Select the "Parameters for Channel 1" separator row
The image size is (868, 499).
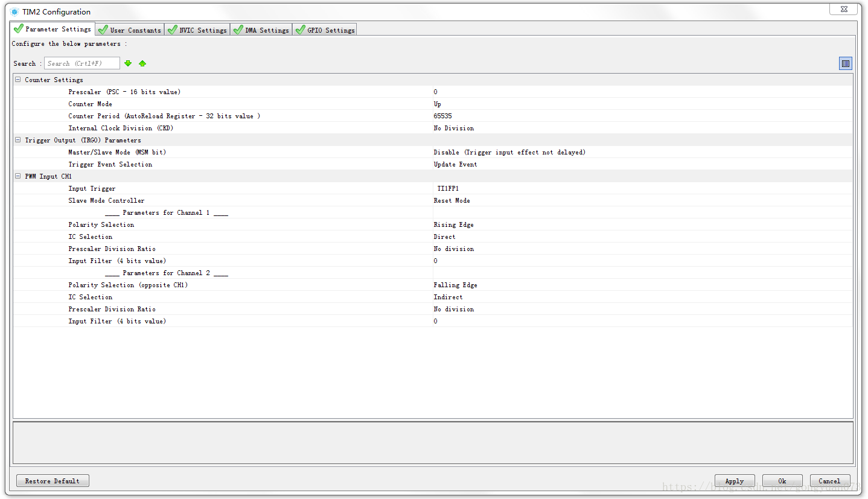167,212
